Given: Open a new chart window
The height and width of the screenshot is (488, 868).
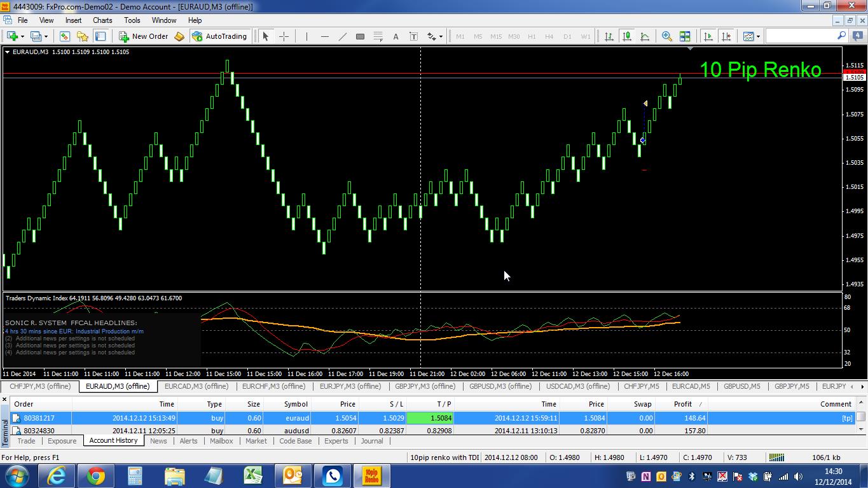Looking at the screenshot, I should click(12, 36).
